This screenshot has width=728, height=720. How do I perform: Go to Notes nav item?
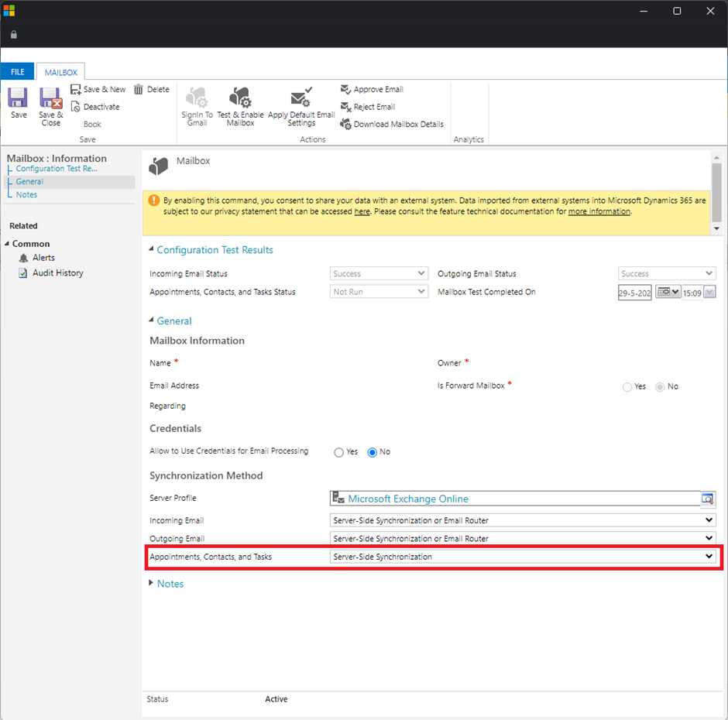[x=26, y=194]
